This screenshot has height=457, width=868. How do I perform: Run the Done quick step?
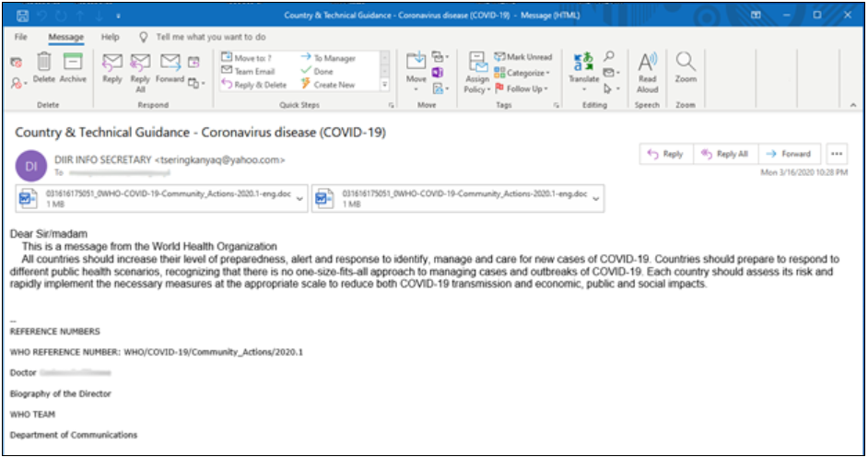pyautogui.click(x=317, y=71)
